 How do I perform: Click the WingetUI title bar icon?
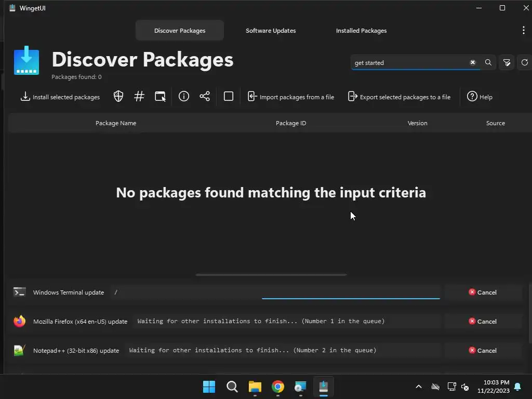pyautogui.click(x=12, y=8)
